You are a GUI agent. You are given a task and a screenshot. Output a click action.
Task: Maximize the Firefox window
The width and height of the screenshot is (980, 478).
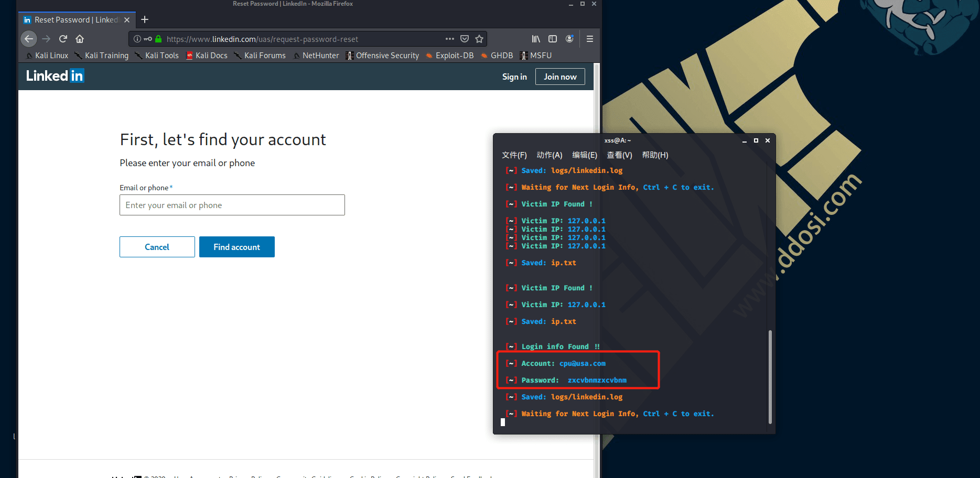point(583,4)
